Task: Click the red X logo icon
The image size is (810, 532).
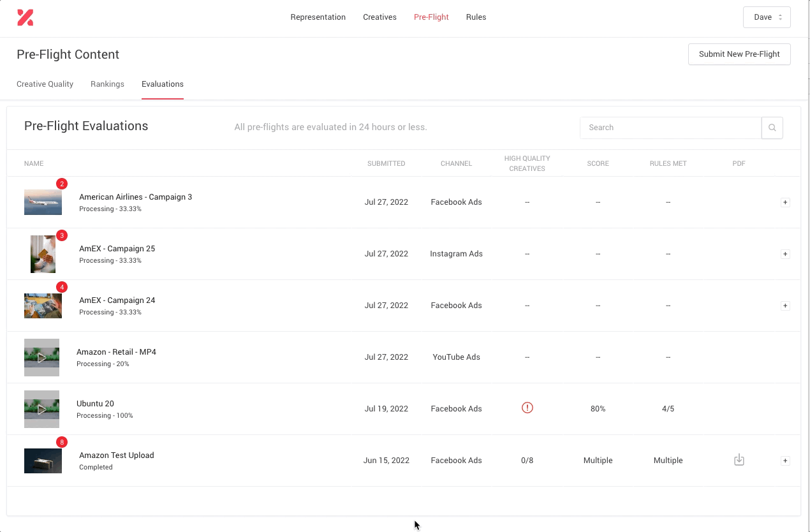Action: (x=26, y=17)
